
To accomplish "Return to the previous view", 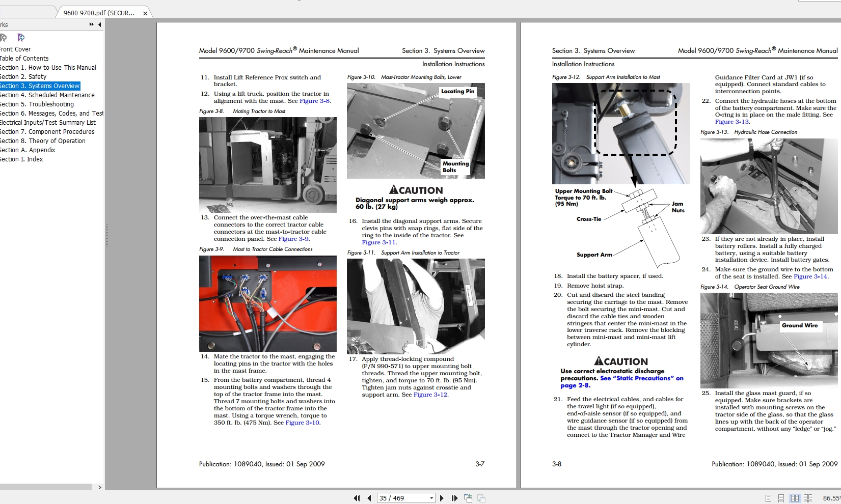I will click(468, 498).
